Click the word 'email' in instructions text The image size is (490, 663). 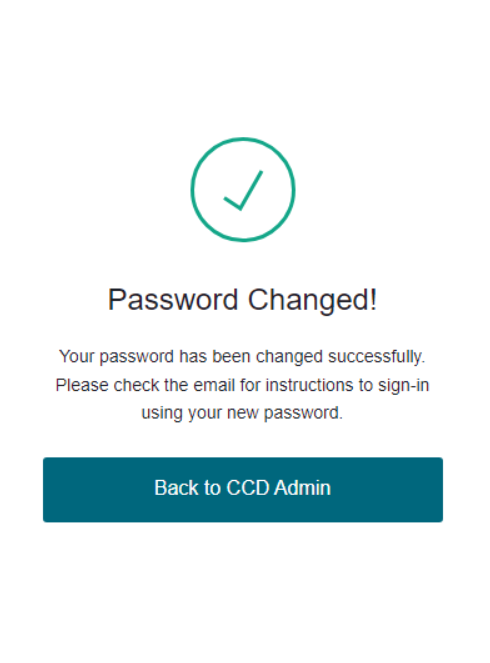point(214,385)
